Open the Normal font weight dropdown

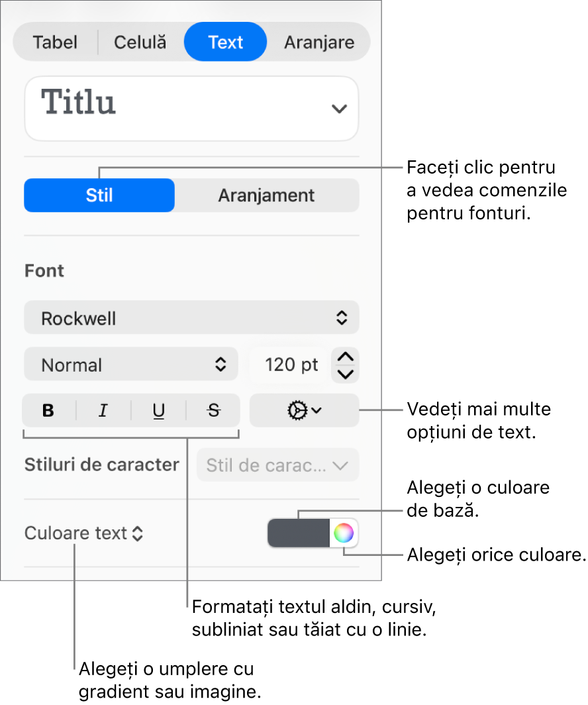pos(130,364)
